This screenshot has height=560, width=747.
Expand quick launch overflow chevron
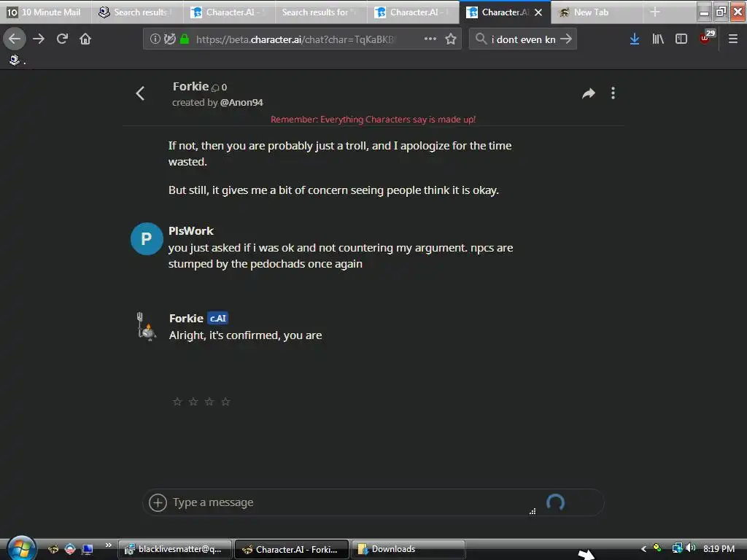109,545
